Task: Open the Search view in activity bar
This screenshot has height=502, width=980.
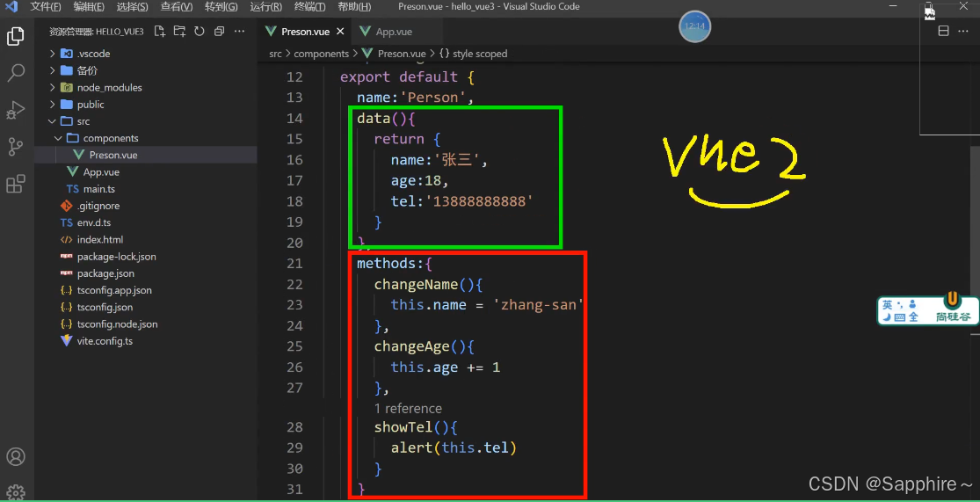Action: coord(16,72)
